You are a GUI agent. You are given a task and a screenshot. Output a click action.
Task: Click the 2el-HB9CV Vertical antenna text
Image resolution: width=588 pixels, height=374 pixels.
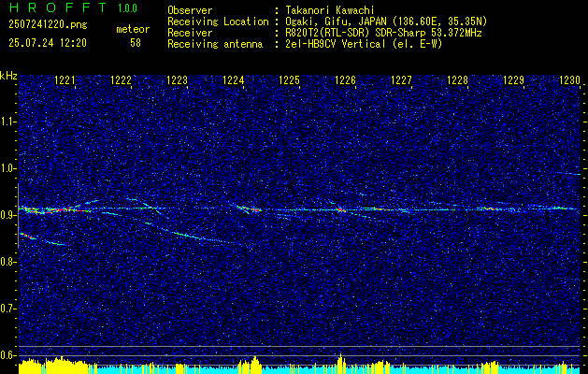pyautogui.click(x=363, y=44)
